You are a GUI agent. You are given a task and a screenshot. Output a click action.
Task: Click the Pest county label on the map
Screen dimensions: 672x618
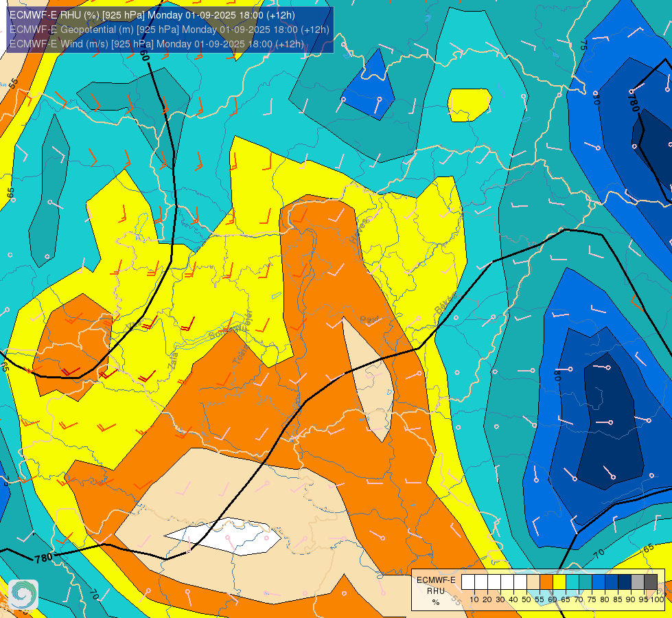click(x=369, y=319)
